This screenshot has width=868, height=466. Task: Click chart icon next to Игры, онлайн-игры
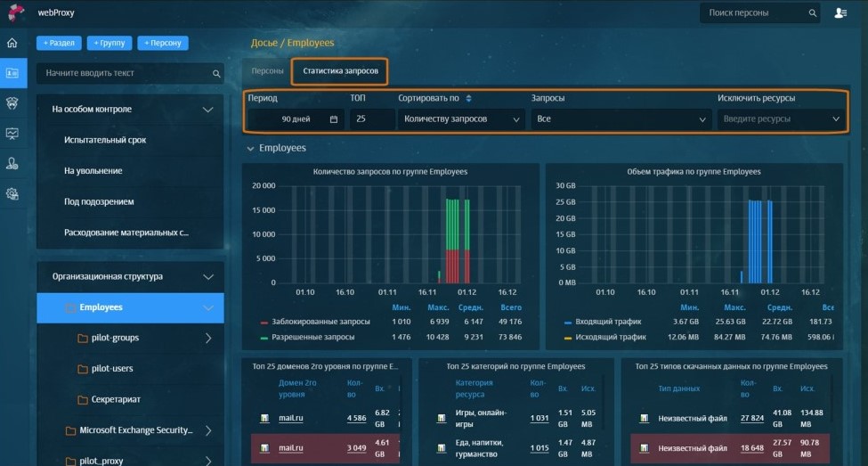tap(442, 418)
